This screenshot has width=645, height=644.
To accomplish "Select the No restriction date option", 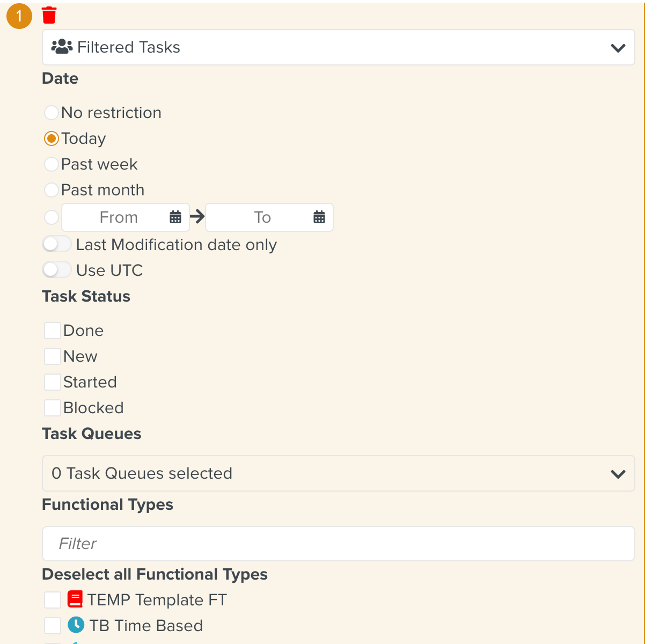I will pyautogui.click(x=51, y=112).
